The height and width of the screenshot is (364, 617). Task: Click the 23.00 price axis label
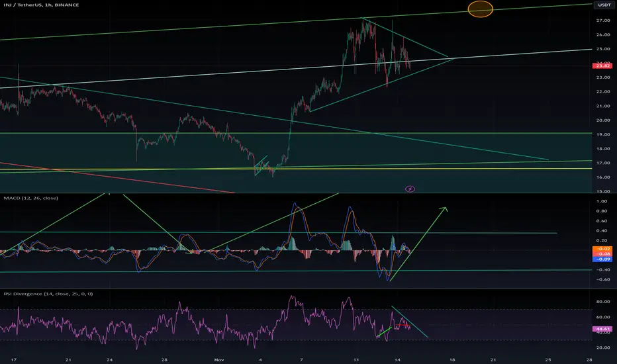(x=603, y=77)
